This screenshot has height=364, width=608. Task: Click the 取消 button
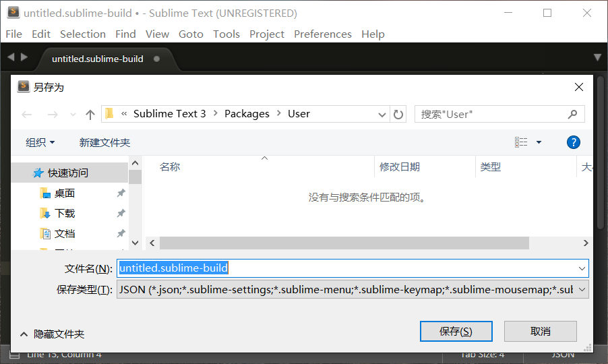540,332
